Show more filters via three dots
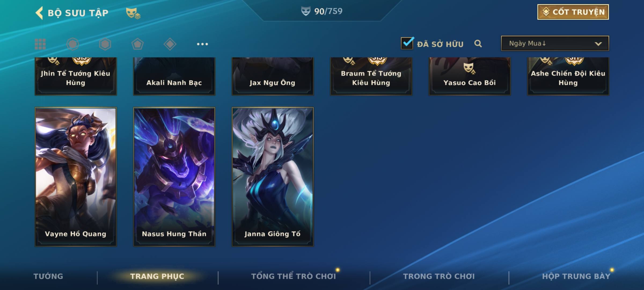 coord(202,44)
